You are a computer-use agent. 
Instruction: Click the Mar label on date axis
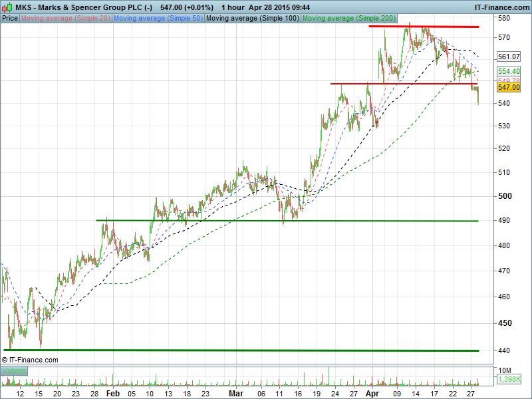(x=236, y=394)
